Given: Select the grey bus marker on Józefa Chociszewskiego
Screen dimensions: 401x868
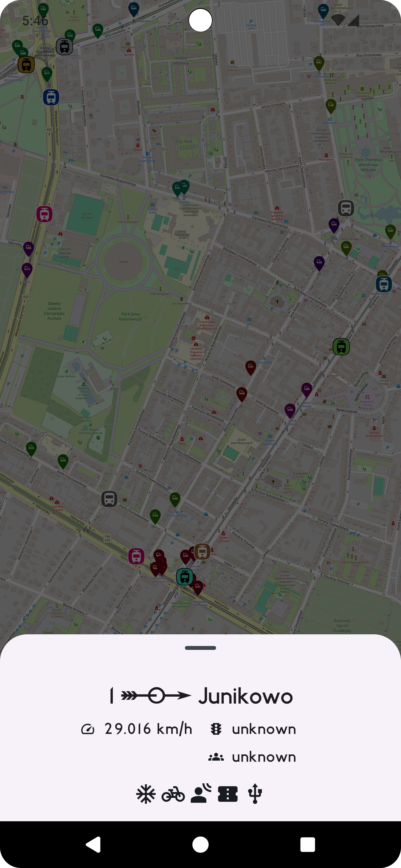Looking at the screenshot, I should click(109, 499).
